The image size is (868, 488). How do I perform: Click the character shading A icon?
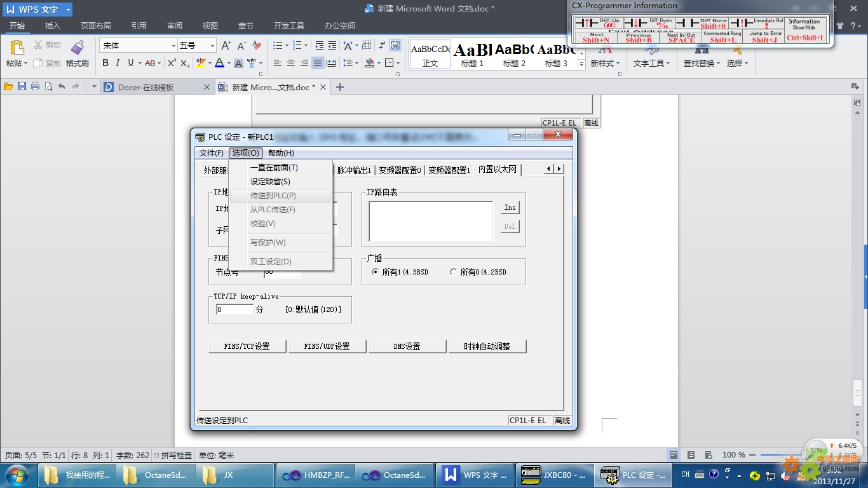click(238, 63)
